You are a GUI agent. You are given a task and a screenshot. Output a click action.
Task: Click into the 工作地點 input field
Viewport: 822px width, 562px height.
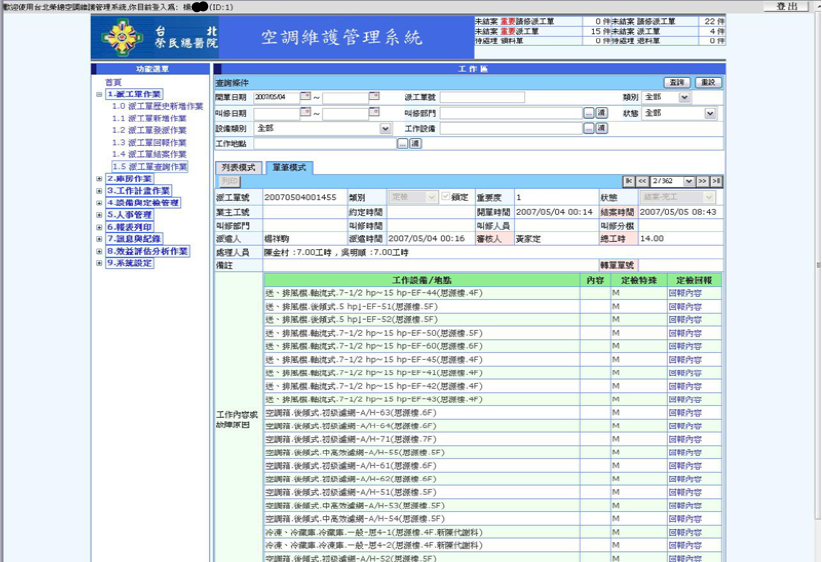(x=325, y=143)
